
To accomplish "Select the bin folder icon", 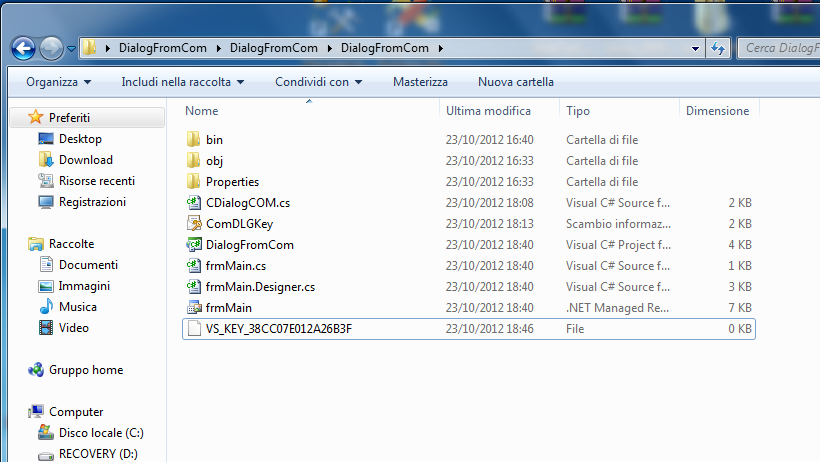I will tap(193, 139).
